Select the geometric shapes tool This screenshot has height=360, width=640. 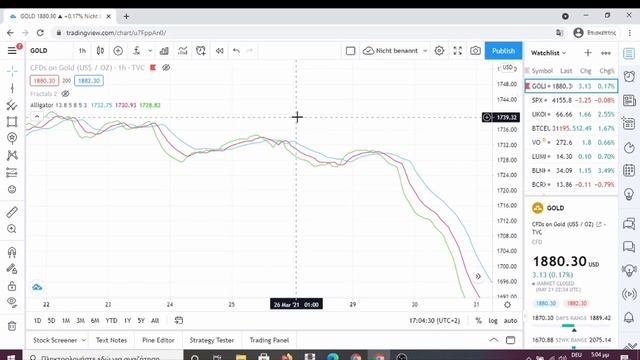12,122
